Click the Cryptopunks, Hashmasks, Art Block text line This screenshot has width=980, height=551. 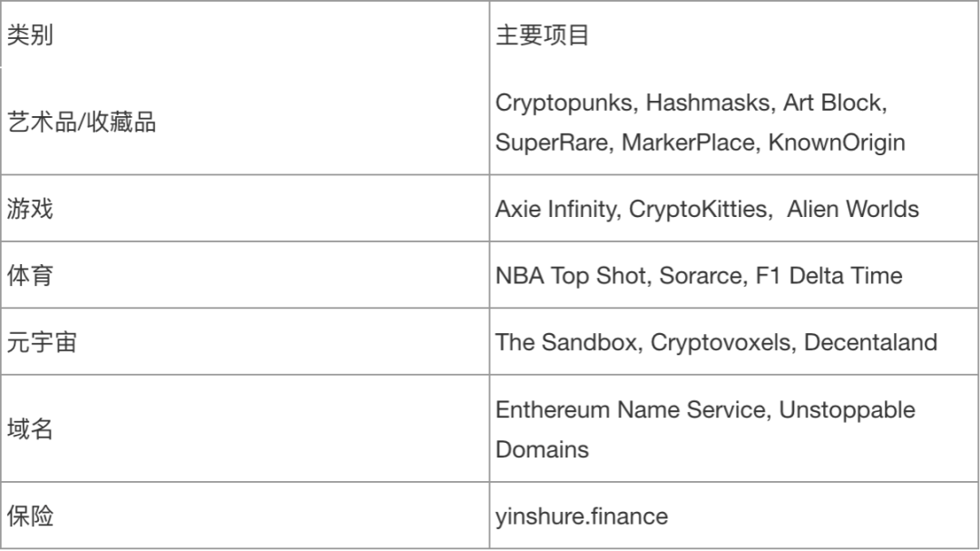pyautogui.click(x=691, y=103)
